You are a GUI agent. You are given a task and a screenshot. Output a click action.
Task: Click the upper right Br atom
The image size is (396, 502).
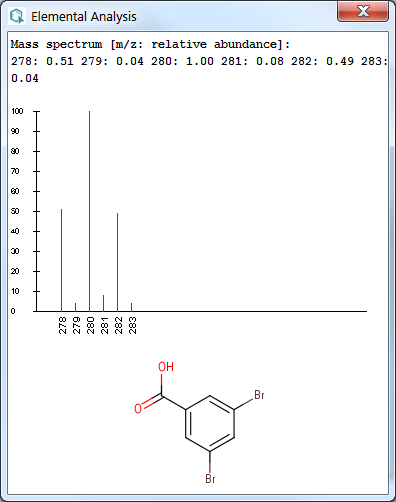tap(259, 395)
